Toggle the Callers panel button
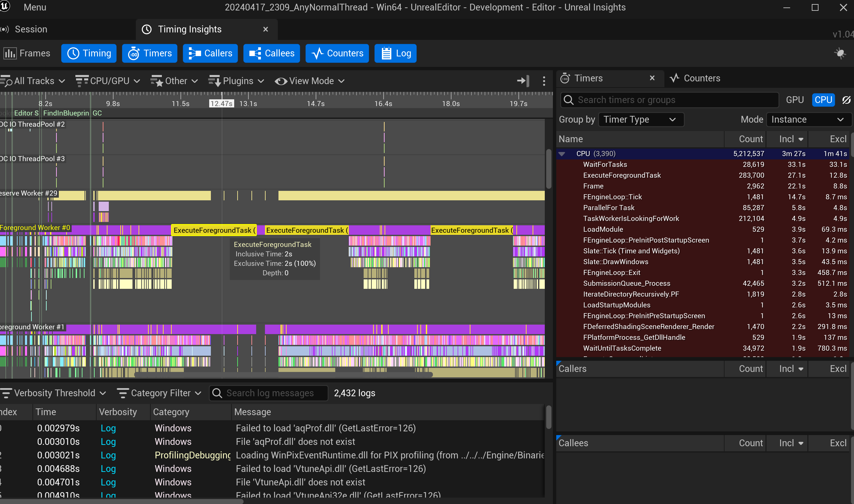This screenshot has width=854, height=504. coord(210,53)
